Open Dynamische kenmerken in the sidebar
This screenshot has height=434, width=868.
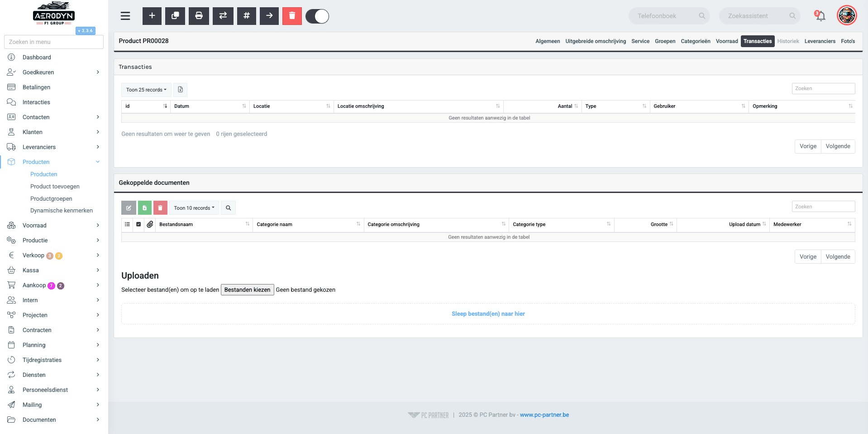pos(62,210)
